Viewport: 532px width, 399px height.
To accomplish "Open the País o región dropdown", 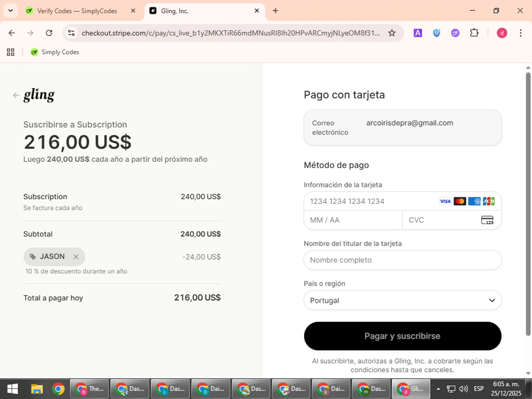I will (x=403, y=300).
